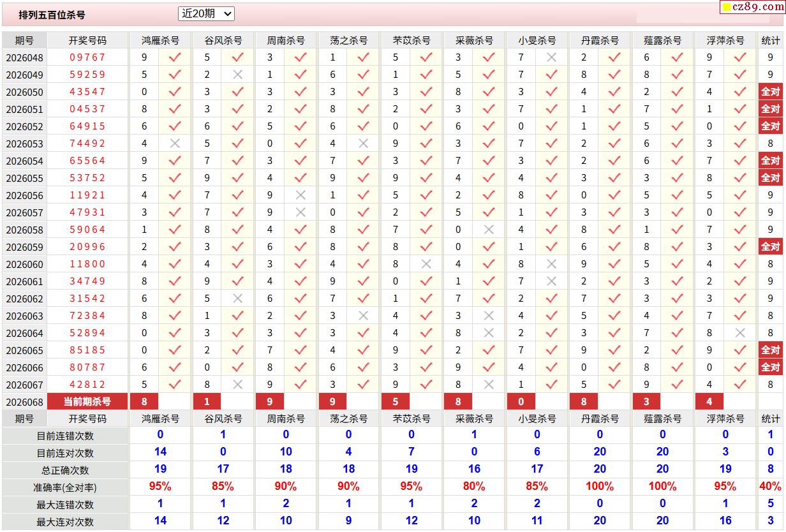Click the 最大连错次数 row label
The width and height of the screenshot is (786, 532).
tap(65, 505)
